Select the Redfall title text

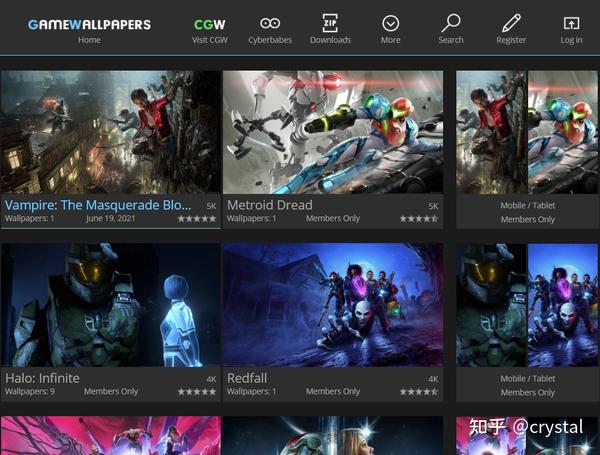(x=247, y=378)
